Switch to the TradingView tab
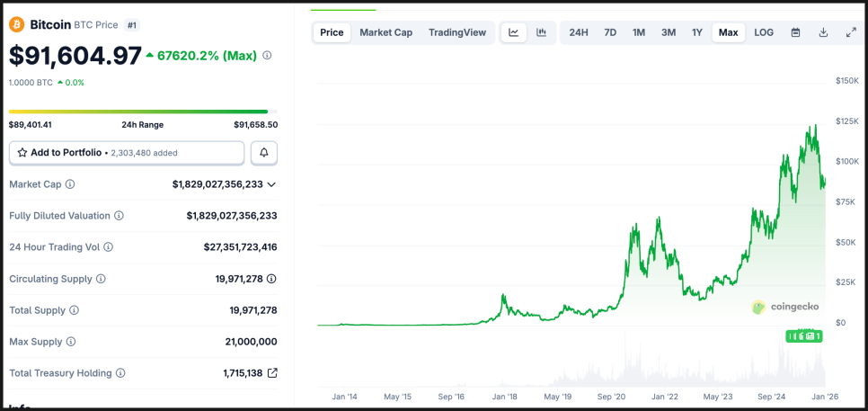The width and height of the screenshot is (868, 411). point(457,32)
